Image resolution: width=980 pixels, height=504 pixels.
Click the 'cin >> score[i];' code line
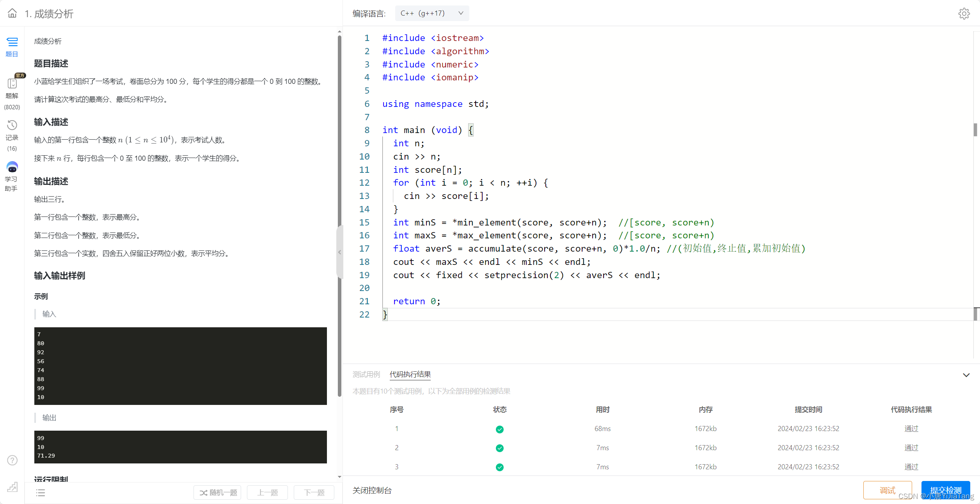coord(446,196)
